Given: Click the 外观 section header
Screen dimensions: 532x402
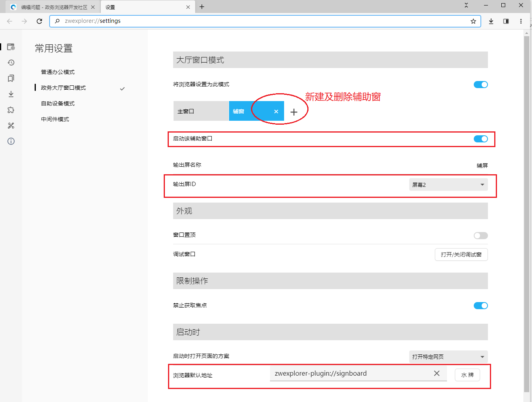Looking at the screenshot, I should click(x=331, y=211).
